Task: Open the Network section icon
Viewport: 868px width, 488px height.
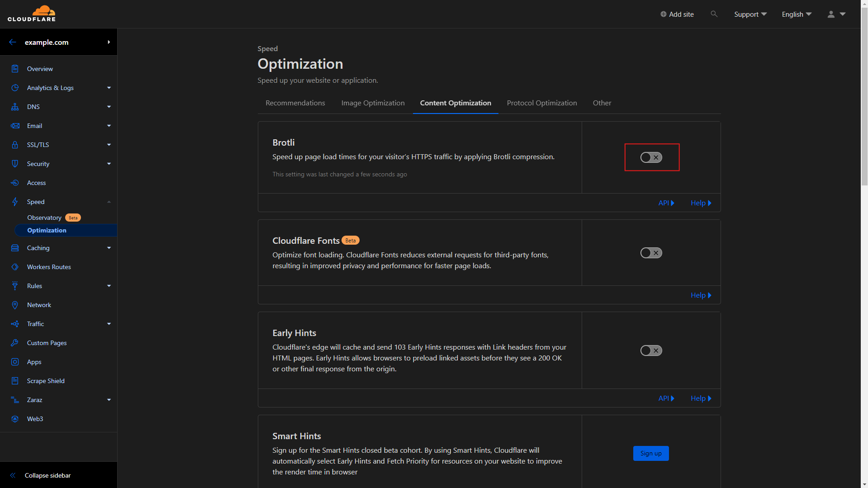Action: [15, 305]
